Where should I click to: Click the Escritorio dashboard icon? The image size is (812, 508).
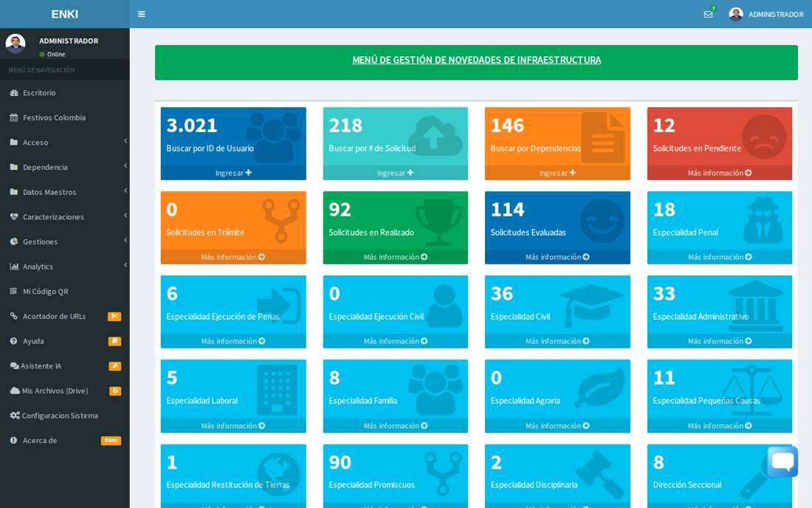14,93
